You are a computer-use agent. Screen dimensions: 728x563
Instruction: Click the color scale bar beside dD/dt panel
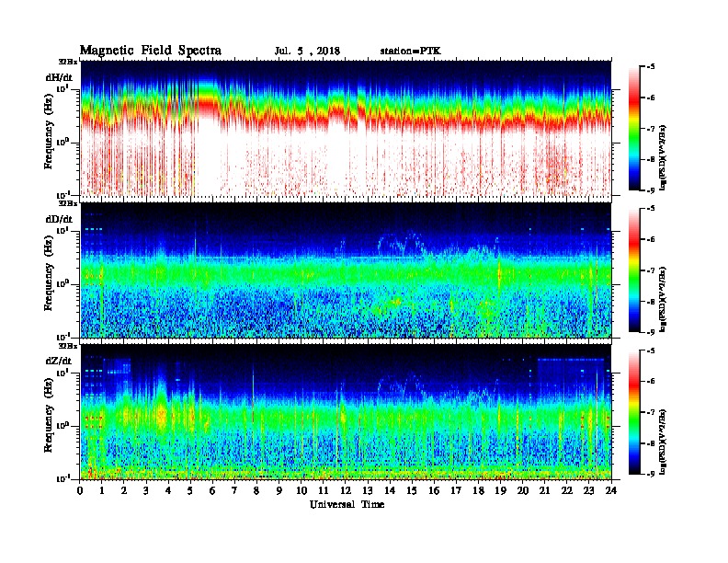point(633,270)
